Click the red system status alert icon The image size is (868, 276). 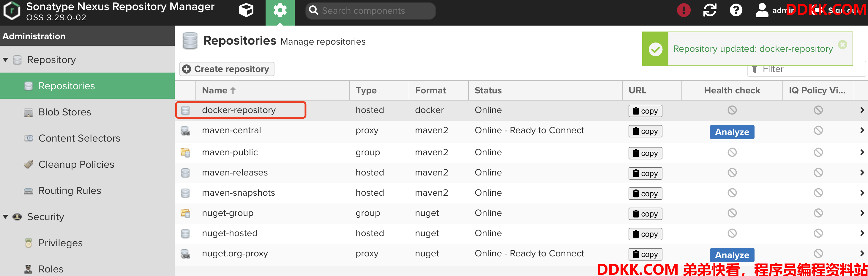[x=683, y=10]
